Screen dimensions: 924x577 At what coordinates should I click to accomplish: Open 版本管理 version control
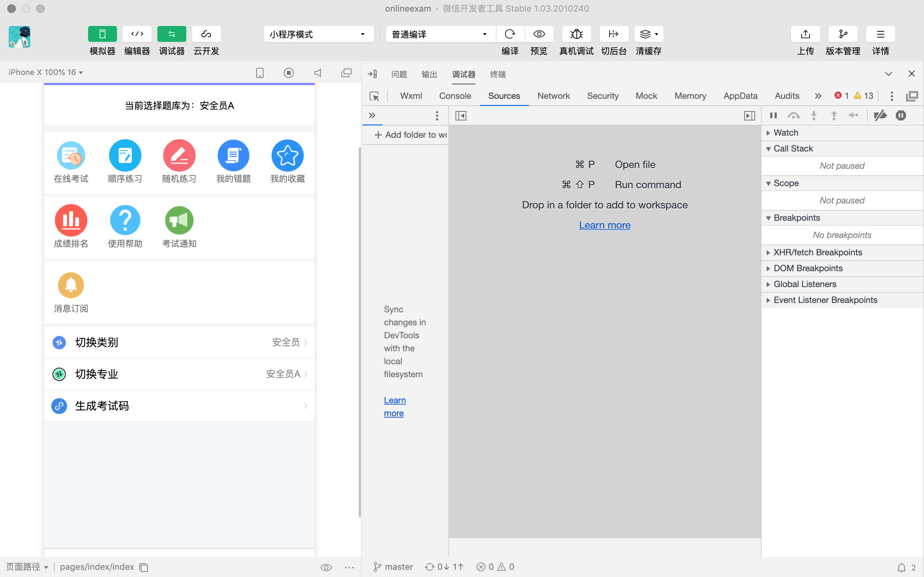pyautogui.click(x=843, y=34)
